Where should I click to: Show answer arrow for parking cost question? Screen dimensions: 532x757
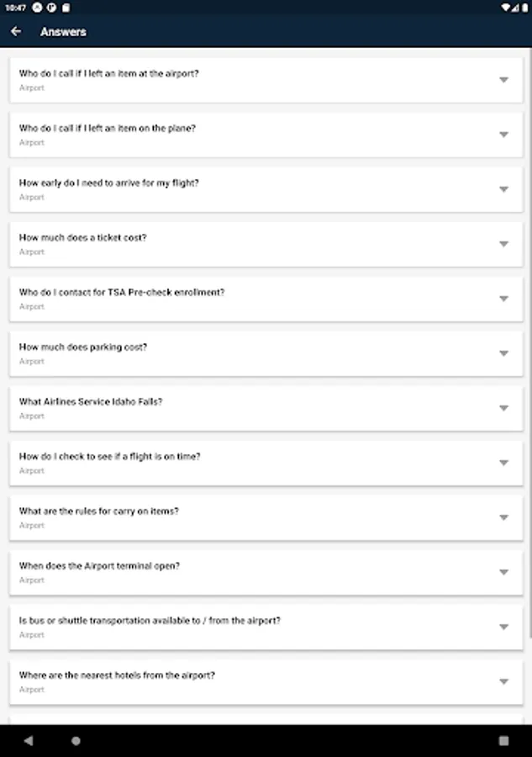(x=503, y=353)
